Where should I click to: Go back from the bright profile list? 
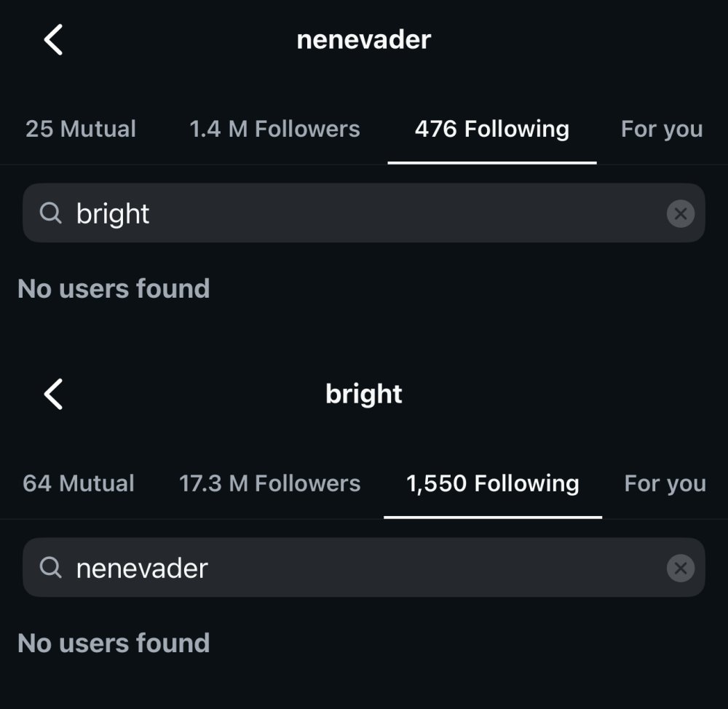click(53, 394)
